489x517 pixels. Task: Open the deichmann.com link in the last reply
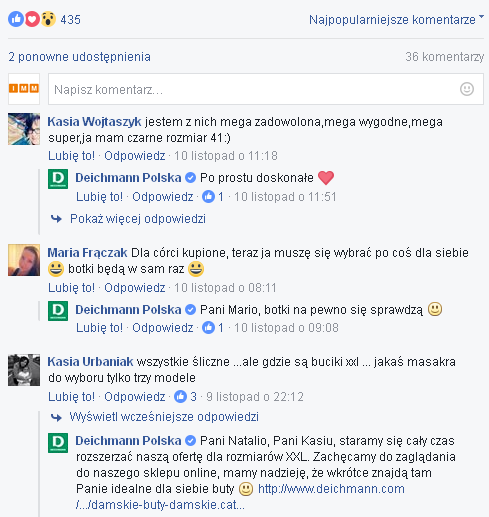331,489
